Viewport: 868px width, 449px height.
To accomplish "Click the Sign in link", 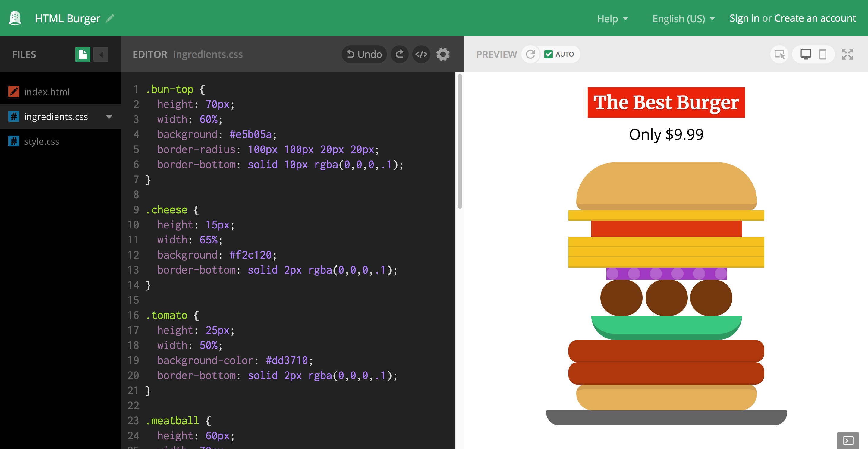I will (742, 18).
